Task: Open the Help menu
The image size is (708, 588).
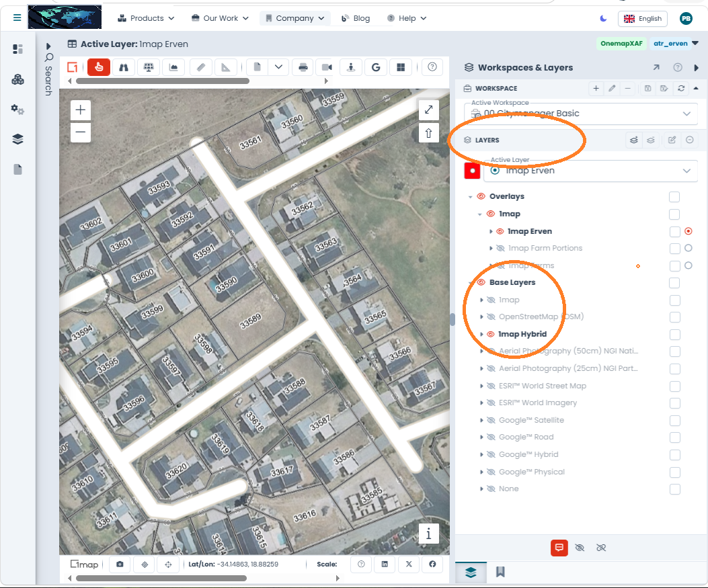Action: point(406,18)
